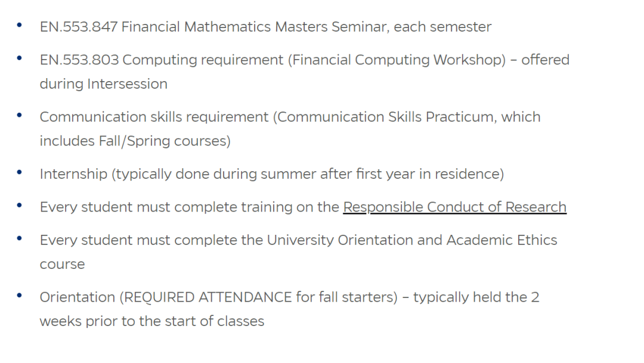Click the EN.553.847 Financial Mathematics Masters Seminar text

(265, 27)
